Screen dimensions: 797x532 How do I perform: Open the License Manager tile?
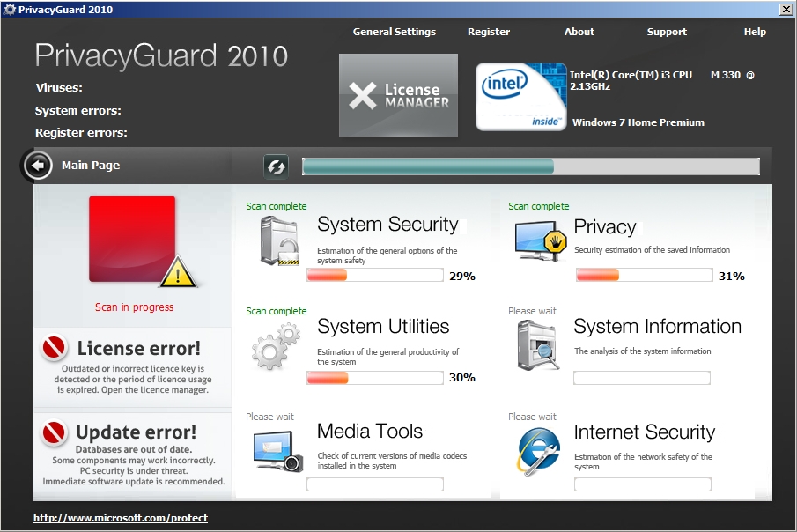398,96
